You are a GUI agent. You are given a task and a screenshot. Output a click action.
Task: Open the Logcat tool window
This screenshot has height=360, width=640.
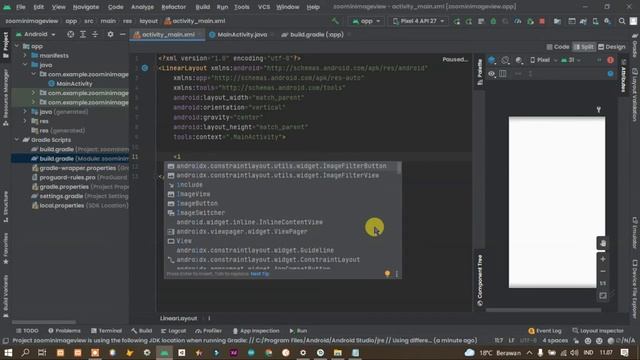click(x=173, y=331)
